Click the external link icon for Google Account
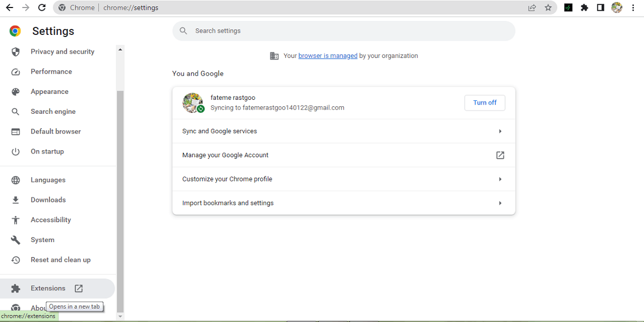Image resolution: width=644 pixels, height=322 pixels. 500,155
